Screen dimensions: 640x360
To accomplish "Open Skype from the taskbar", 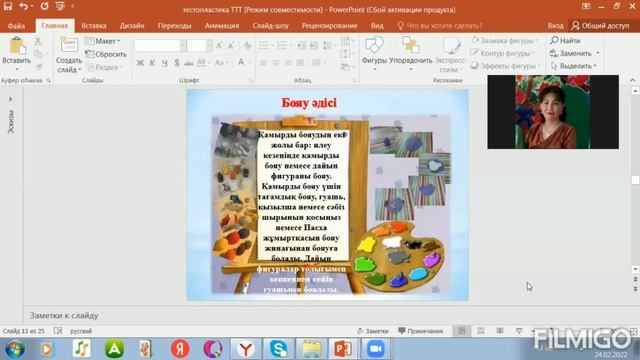I will pyautogui.click(x=278, y=349).
